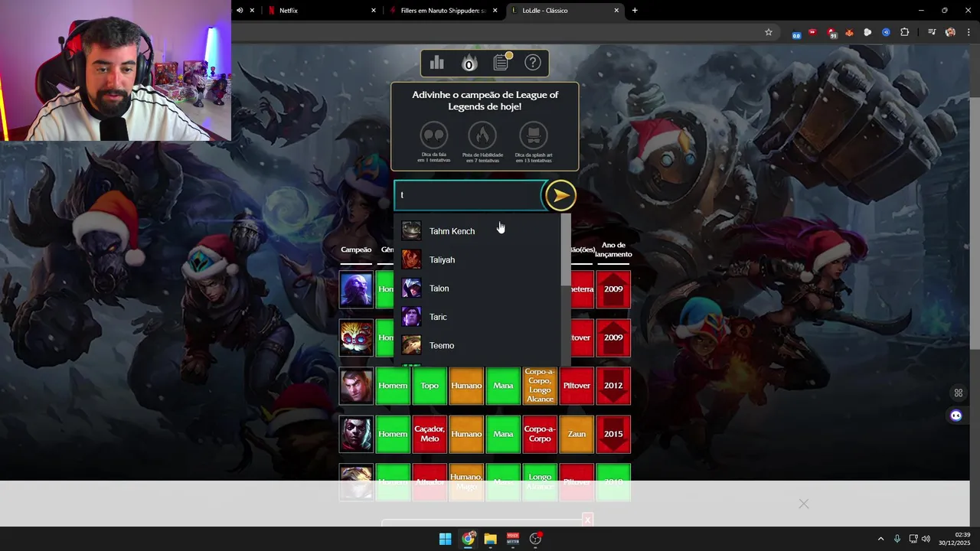Click the Corpo-a-Corpo, Longo Alcance cell

(x=540, y=386)
